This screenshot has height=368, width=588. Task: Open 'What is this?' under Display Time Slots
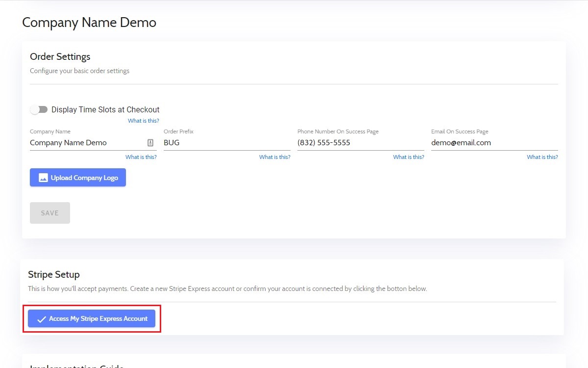[x=144, y=121]
